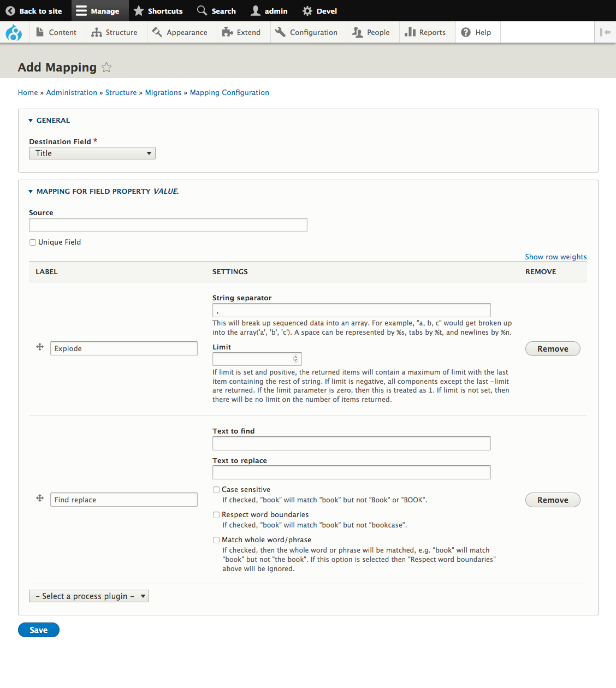Click the drag handle beside Explode

click(39, 347)
